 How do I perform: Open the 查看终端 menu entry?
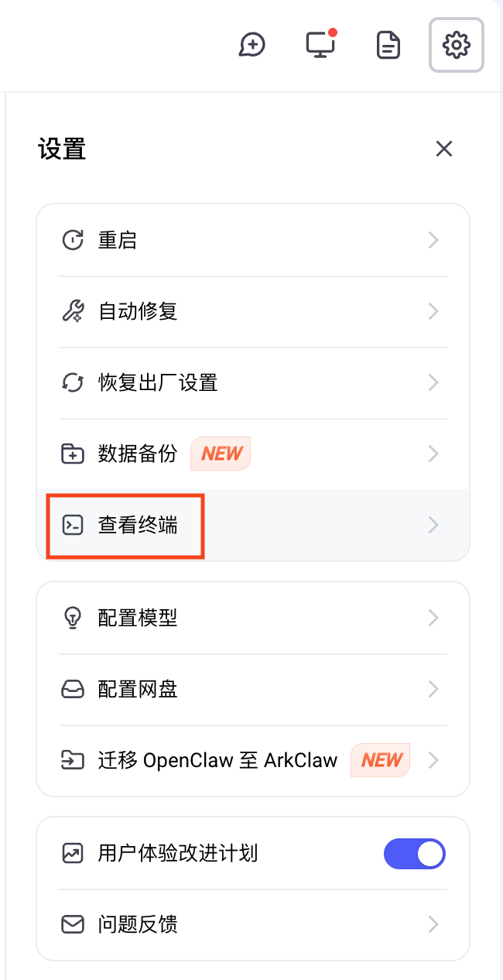(x=138, y=525)
